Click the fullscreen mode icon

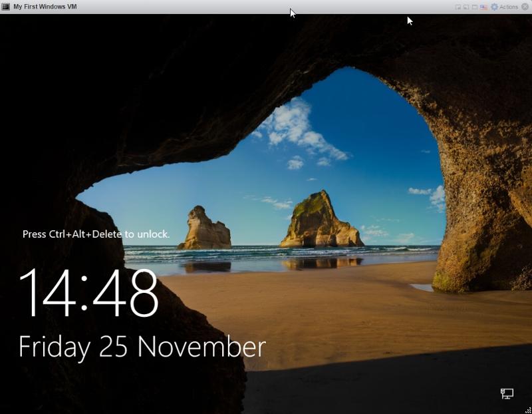click(x=458, y=7)
